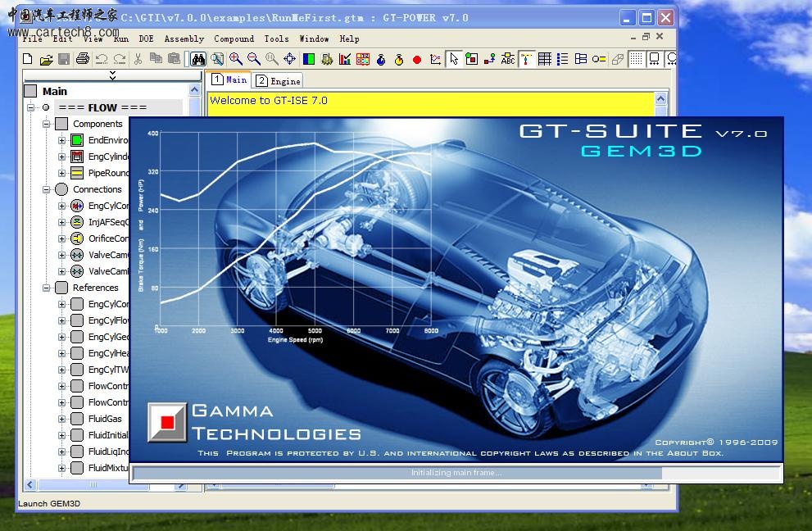The image size is (812, 531).
Task: Click the blue stopwatch run icon
Action: click(x=381, y=59)
